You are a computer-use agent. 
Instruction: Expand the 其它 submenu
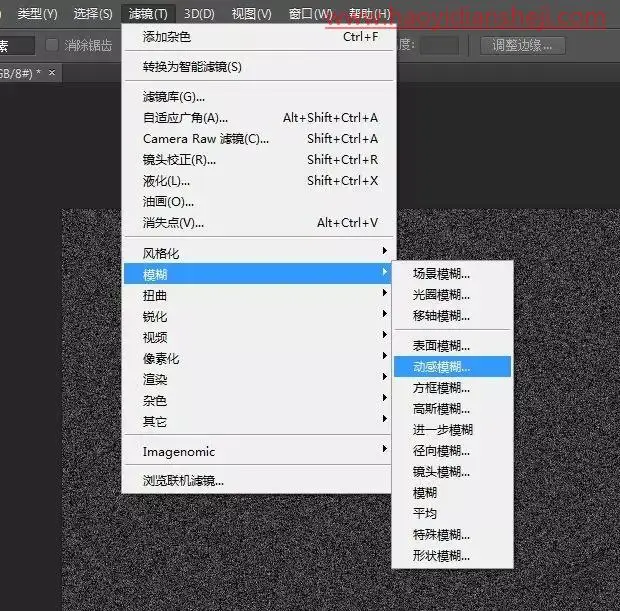258,421
